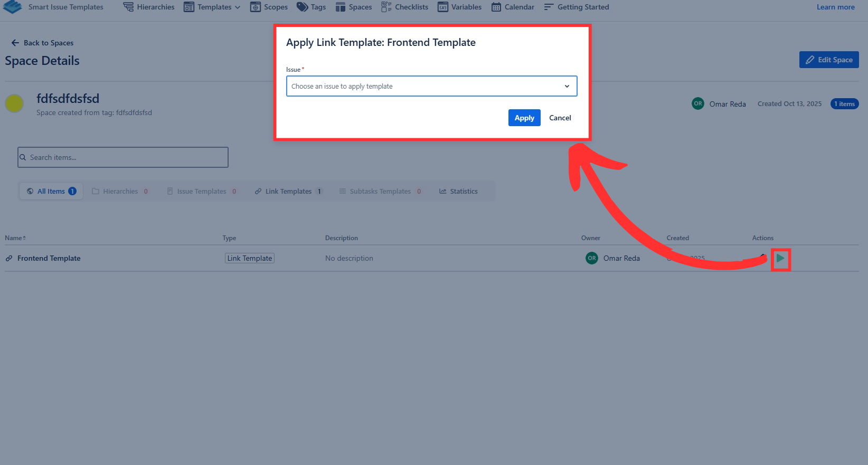Click the search magnifier icon
This screenshot has width=868, height=465.
pyautogui.click(x=23, y=157)
